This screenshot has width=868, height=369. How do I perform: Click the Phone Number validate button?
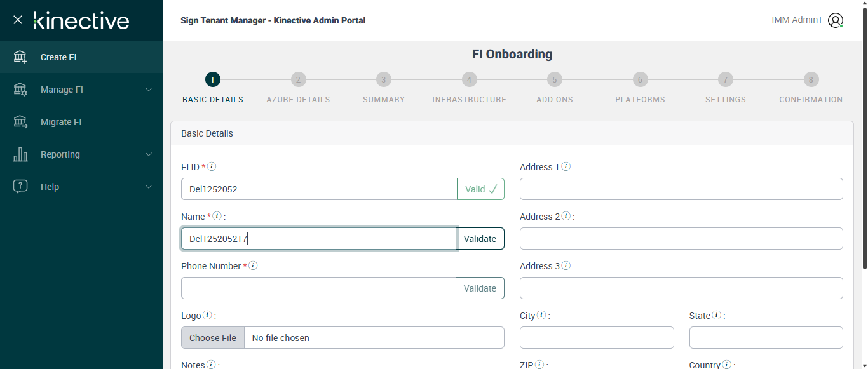(x=480, y=288)
